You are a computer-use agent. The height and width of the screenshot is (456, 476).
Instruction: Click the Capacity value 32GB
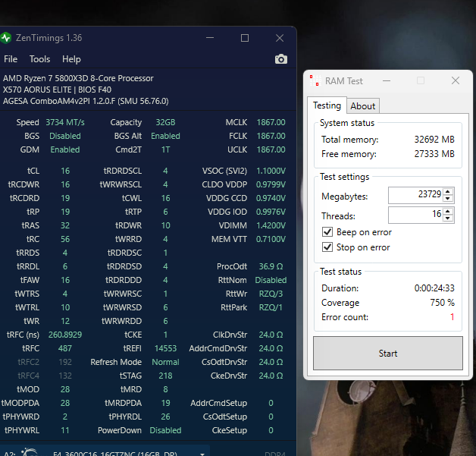click(x=165, y=122)
